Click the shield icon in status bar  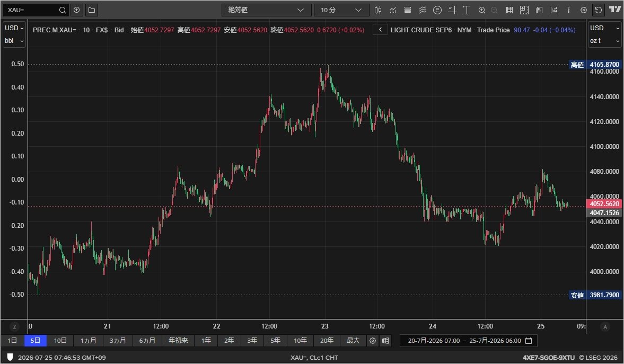[10, 357]
